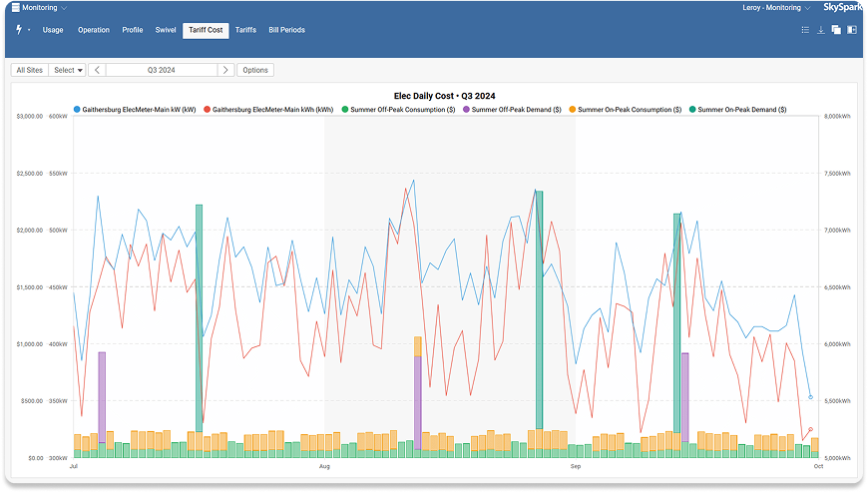
Task: Advance to next quarter with right arrow
Action: tap(226, 70)
